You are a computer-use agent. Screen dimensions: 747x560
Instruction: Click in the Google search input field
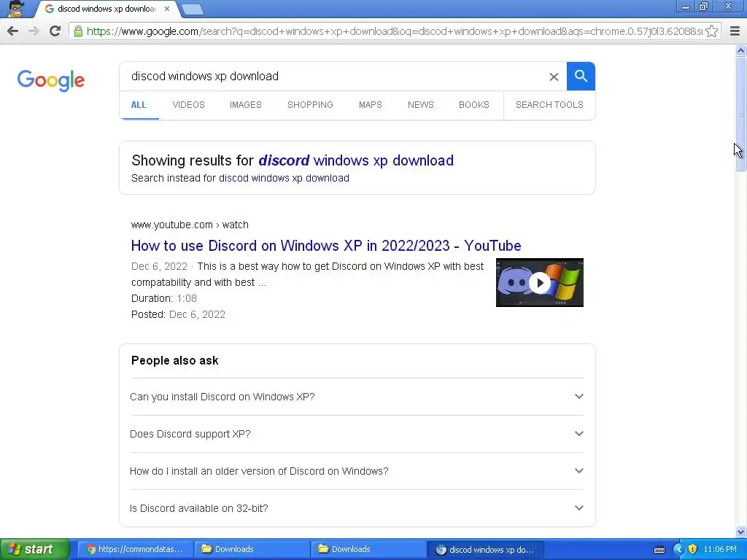(x=333, y=76)
